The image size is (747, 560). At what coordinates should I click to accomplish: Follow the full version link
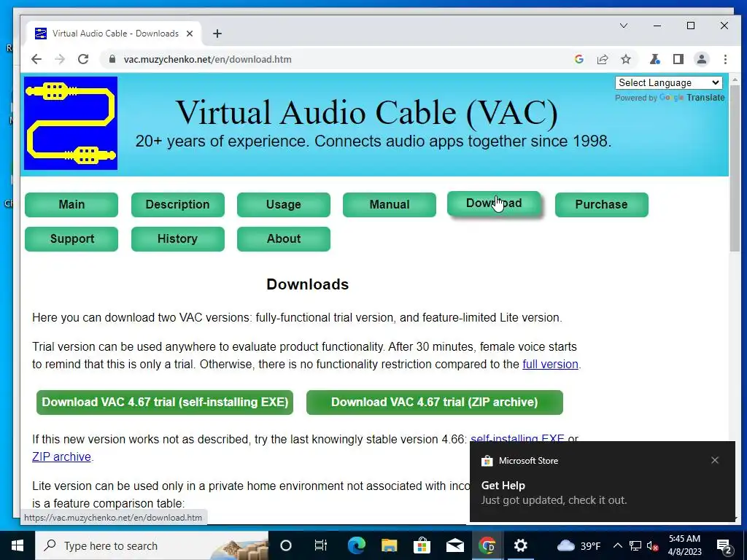point(550,365)
